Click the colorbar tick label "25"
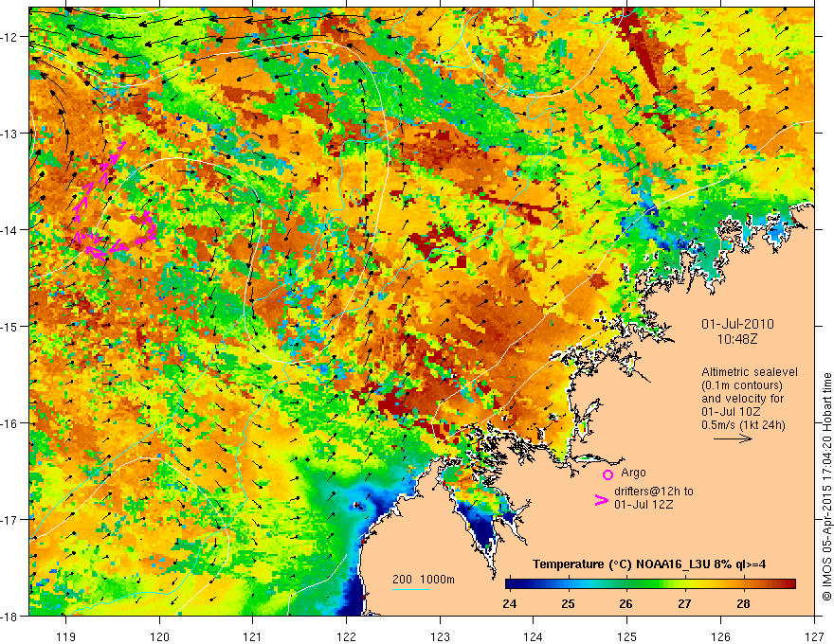 pyautogui.click(x=568, y=603)
